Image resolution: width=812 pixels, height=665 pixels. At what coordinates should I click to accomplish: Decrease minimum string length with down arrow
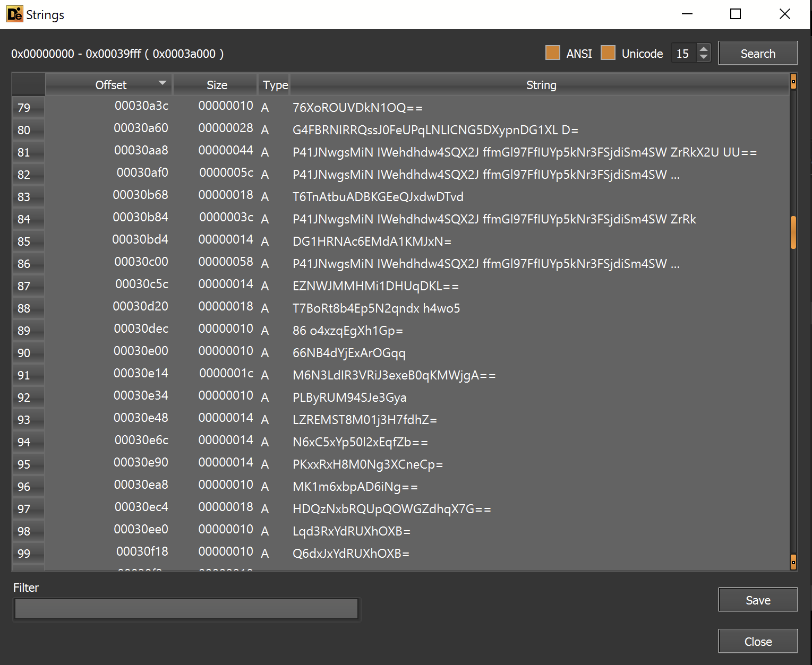[x=704, y=57]
